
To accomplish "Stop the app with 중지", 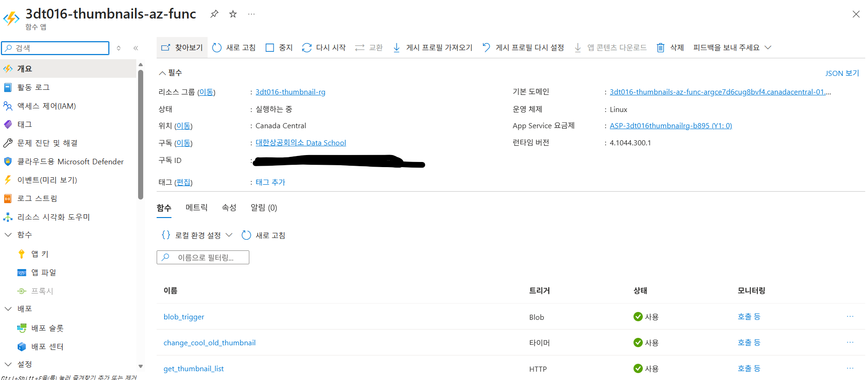I will pyautogui.click(x=279, y=47).
